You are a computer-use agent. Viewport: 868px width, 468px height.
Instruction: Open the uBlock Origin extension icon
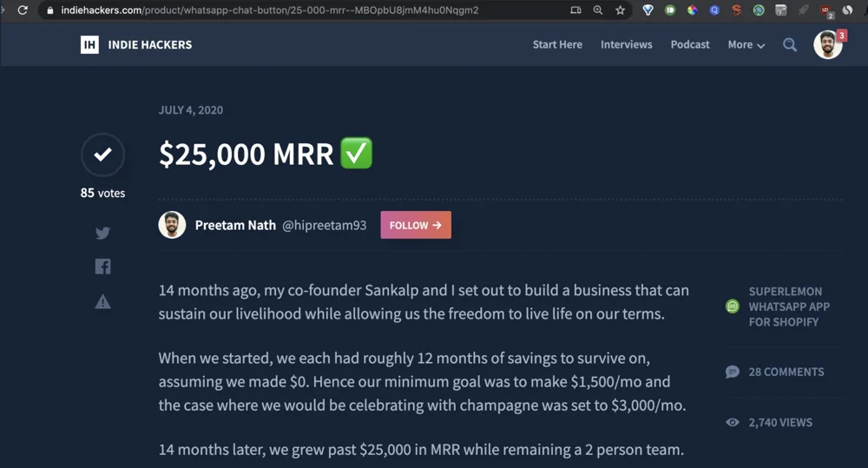825,10
